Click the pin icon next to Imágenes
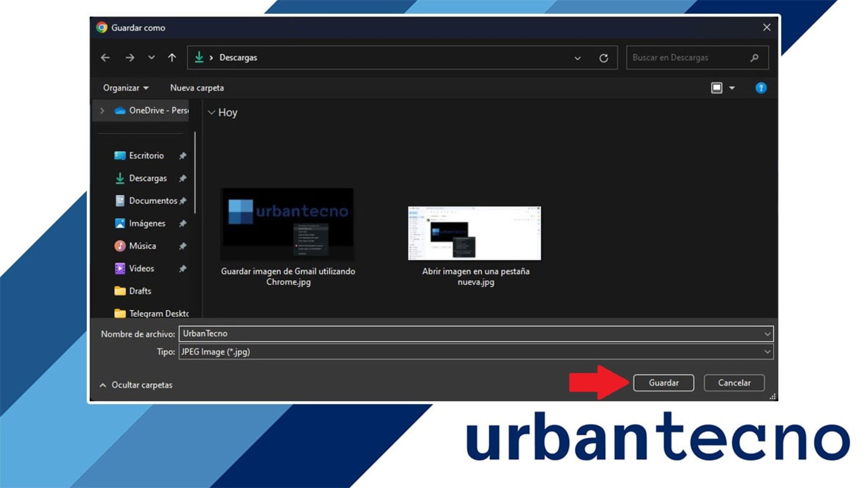Screen dimensions: 868x488 pyautogui.click(x=183, y=224)
